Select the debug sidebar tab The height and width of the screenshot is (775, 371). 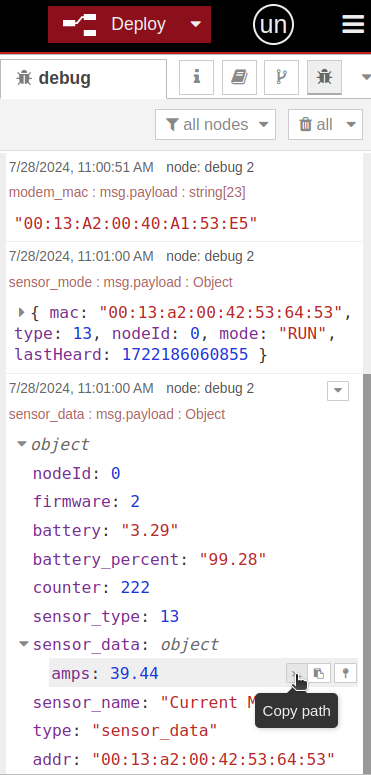tap(83, 78)
